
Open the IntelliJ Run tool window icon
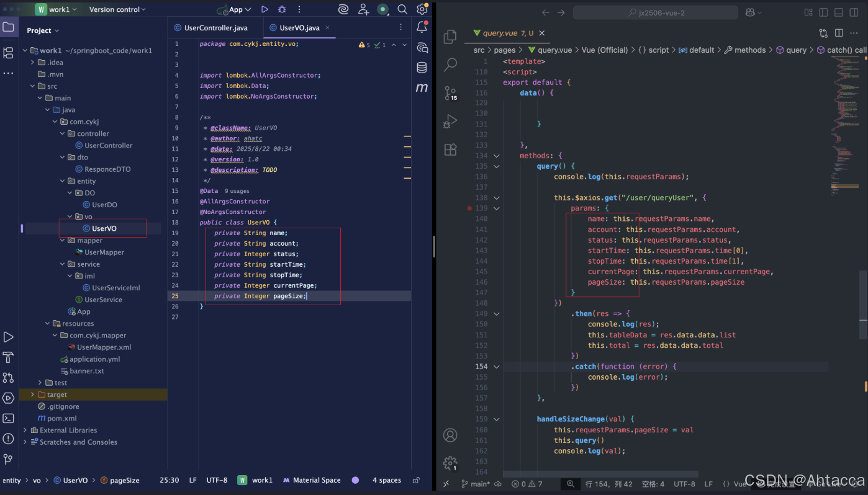pos(8,337)
